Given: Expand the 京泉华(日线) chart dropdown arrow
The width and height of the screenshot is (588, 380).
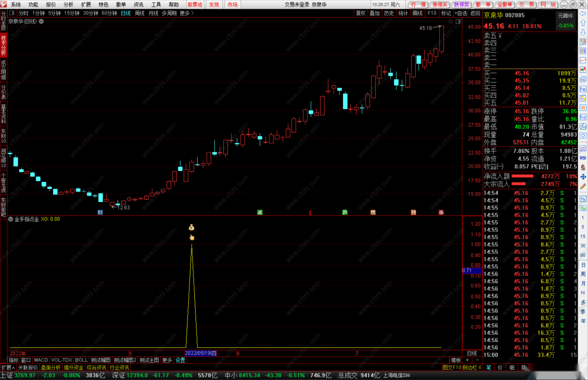Looking at the screenshot, I should (41, 21).
